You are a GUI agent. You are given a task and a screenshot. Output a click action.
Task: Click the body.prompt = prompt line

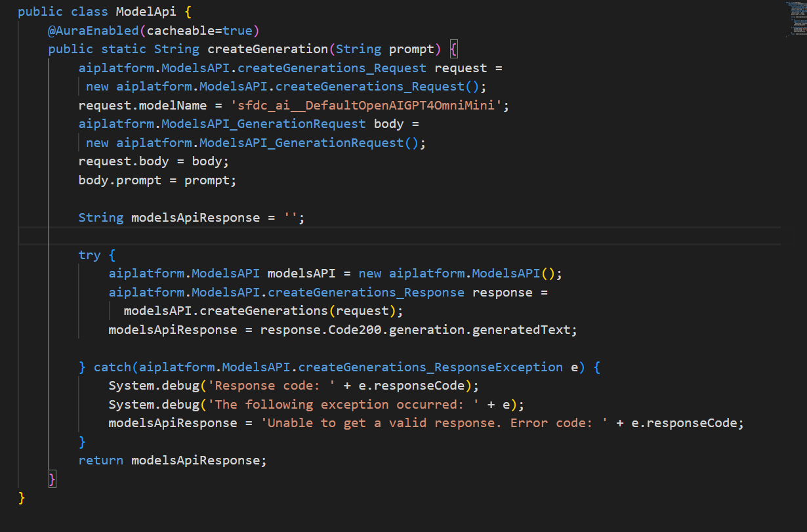click(157, 180)
